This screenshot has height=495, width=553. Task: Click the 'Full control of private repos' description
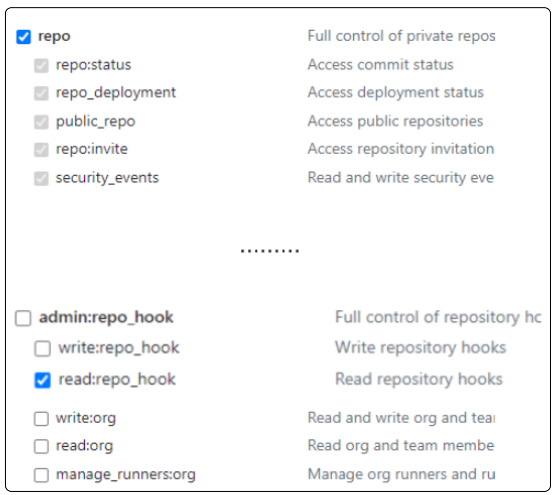pyautogui.click(x=401, y=36)
